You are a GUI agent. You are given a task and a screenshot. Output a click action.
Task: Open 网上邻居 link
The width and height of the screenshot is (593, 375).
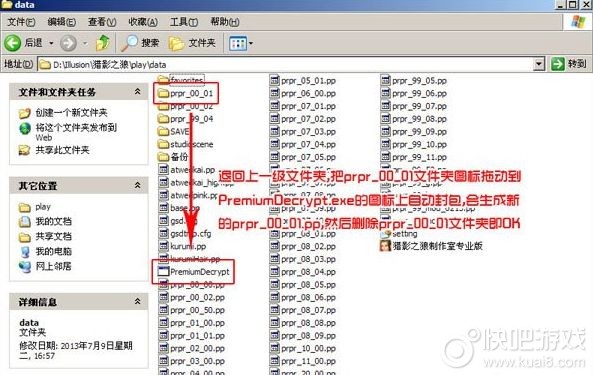click(x=45, y=266)
